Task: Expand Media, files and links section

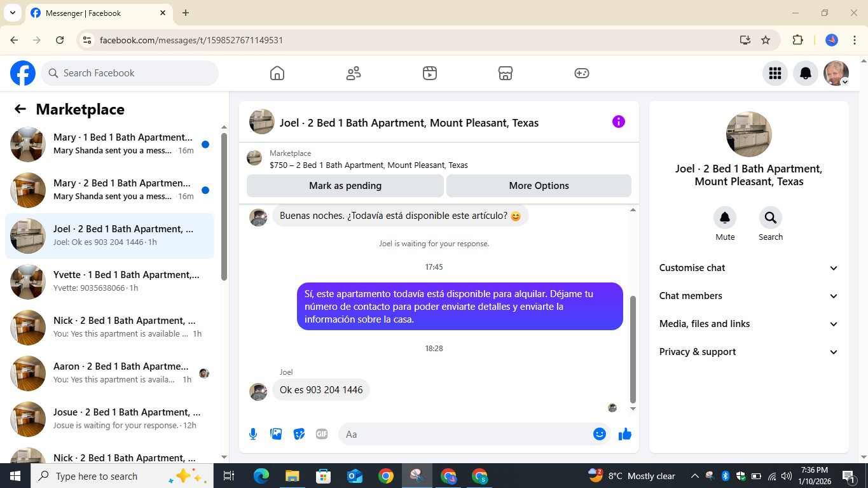Action: (748, 324)
